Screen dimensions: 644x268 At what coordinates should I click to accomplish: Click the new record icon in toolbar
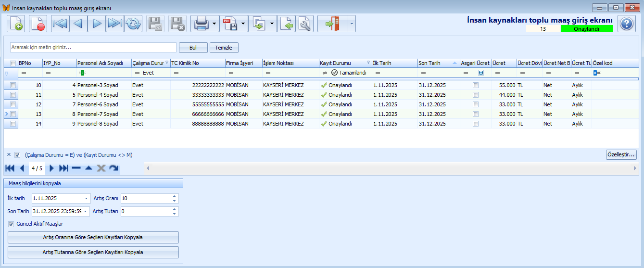pyautogui.click(x=16, y=24)
